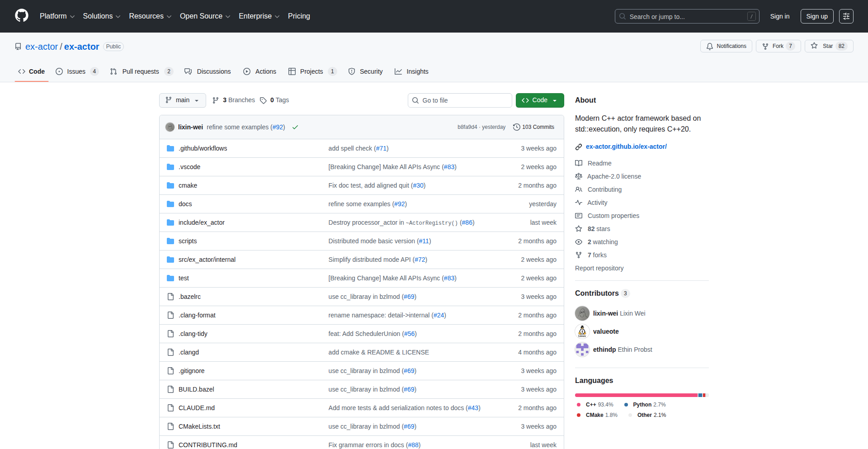Click the Notifications bell button

[x=726, y=46]
